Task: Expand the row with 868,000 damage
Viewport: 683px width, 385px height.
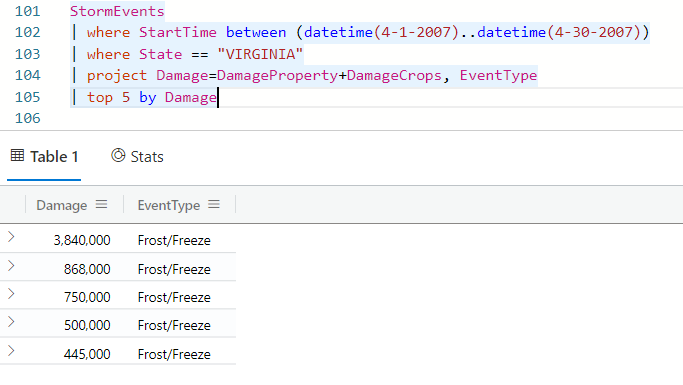Action: coord(11,266)
